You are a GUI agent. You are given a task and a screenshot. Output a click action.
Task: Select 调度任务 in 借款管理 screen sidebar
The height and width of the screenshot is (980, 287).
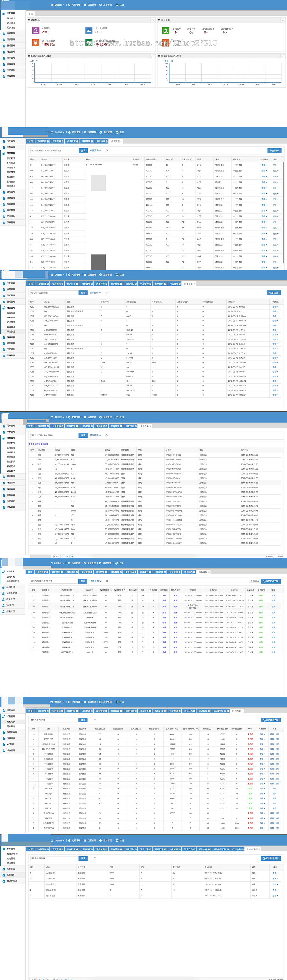click(x=11, y=186)
